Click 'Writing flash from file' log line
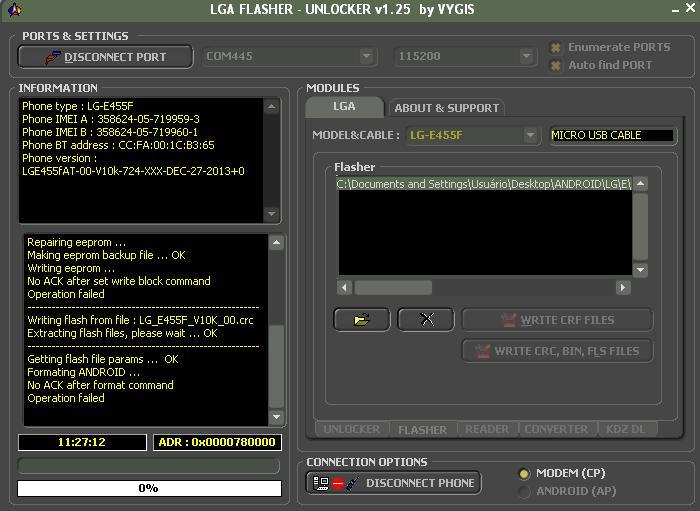This screenshot has height=511, width=700. (140, 320)
